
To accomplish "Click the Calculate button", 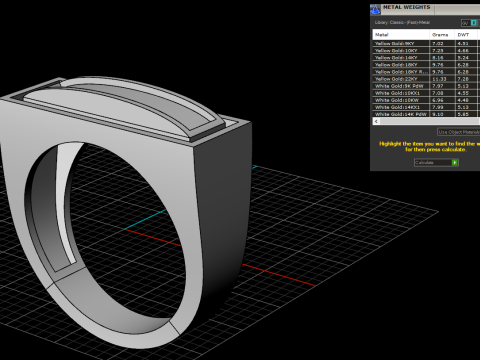I will tap(436, 162).
